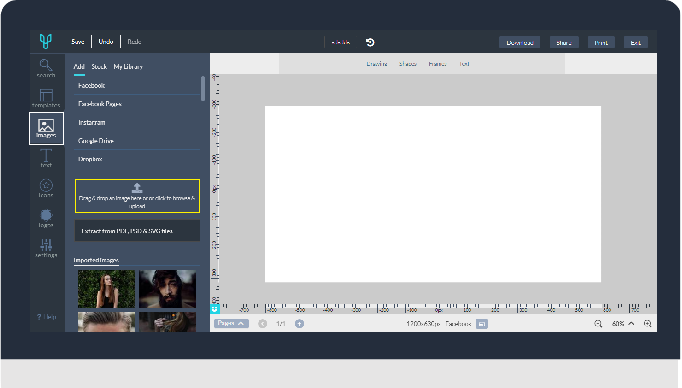This screenshot has height=388, width=682.
Task: Click the white canvas area
Action: (x=433, y=194)
